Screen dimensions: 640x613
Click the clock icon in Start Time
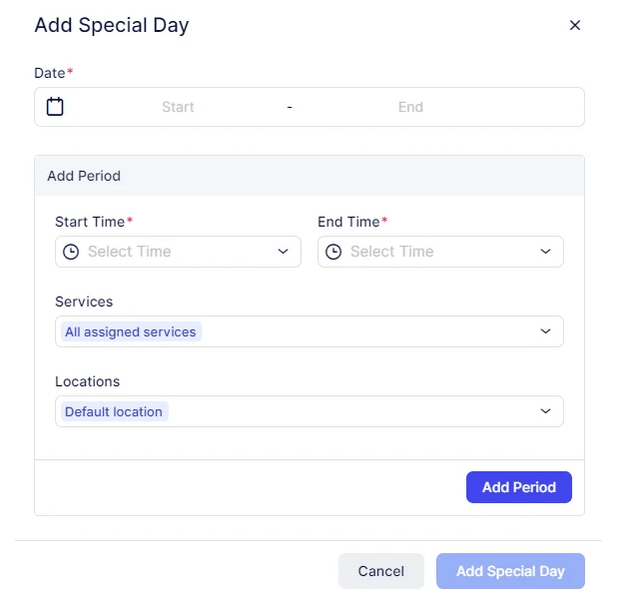pyautogui.click(x=71, y=251)
